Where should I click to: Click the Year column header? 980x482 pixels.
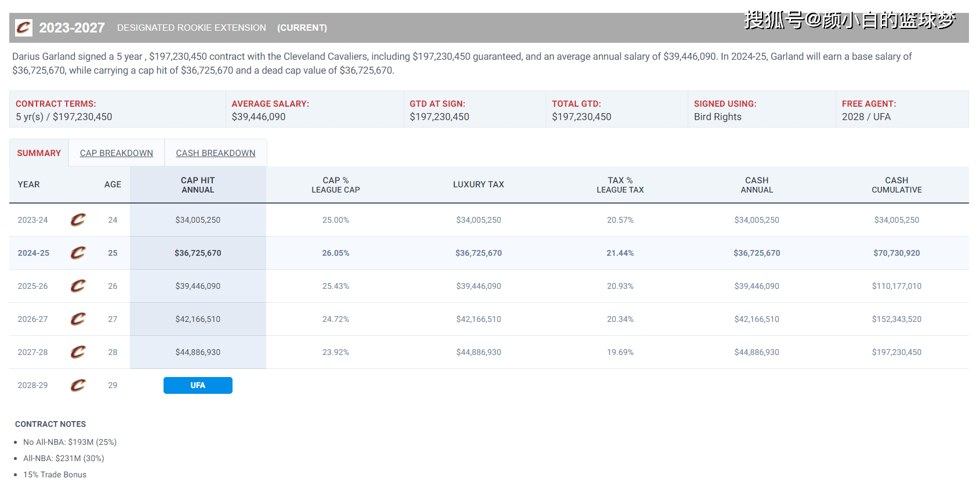click(29, 184)
